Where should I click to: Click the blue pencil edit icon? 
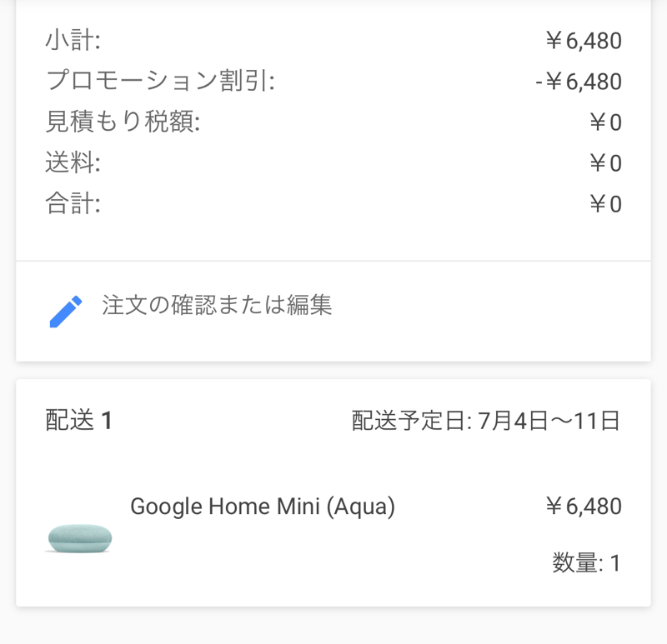(66, 312)
